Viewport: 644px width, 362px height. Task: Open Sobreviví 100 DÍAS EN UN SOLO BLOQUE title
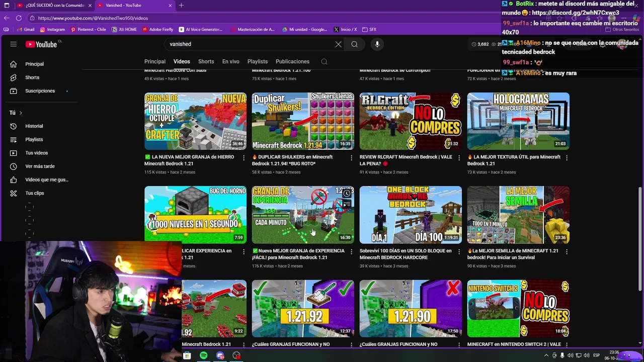pyautogui.click(x=406, y=254)
